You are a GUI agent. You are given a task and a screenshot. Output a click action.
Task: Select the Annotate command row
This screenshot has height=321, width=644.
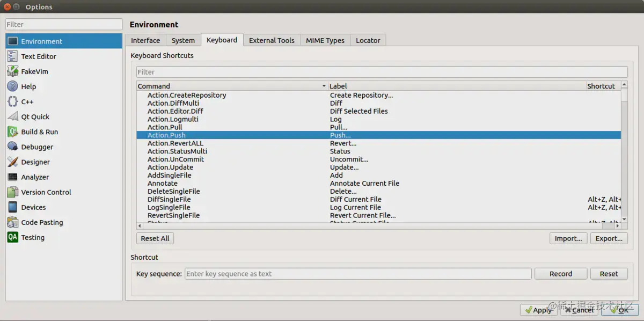(378, 183)
